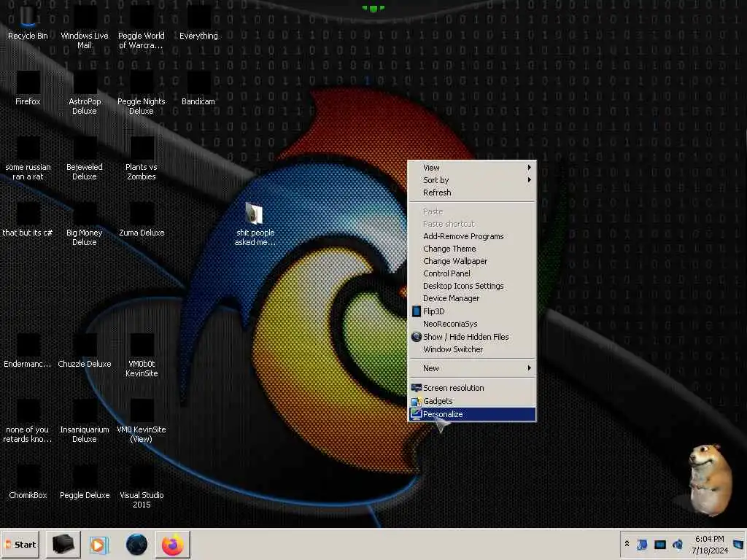Select the Endermanc... desktop icon
This screenshot has height=560, width=747.
[28, 351]
